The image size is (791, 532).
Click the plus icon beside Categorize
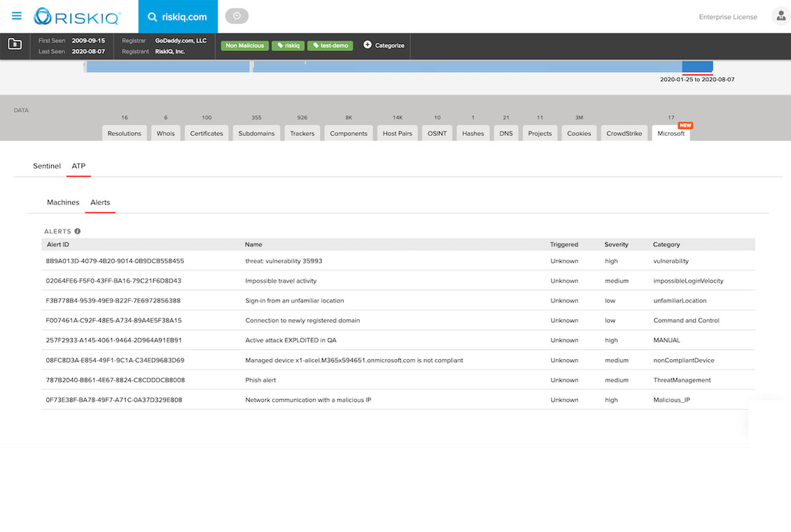(367, 45)
